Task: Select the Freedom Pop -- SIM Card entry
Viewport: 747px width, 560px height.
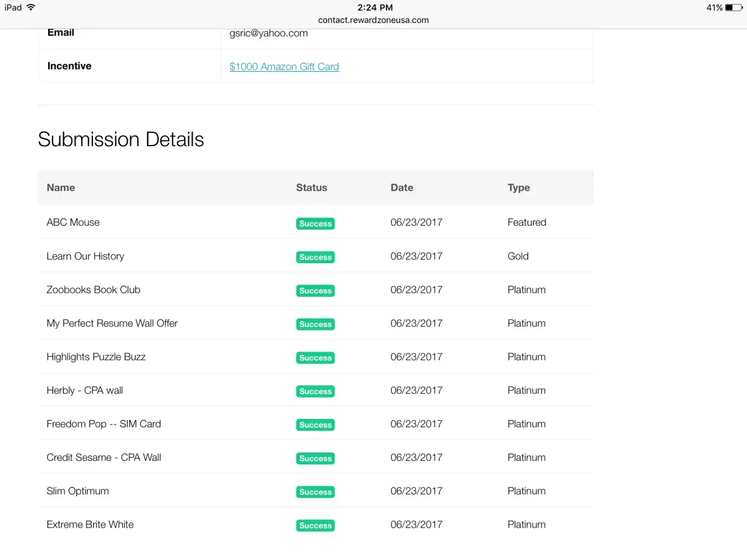Action: pos(104,424)
